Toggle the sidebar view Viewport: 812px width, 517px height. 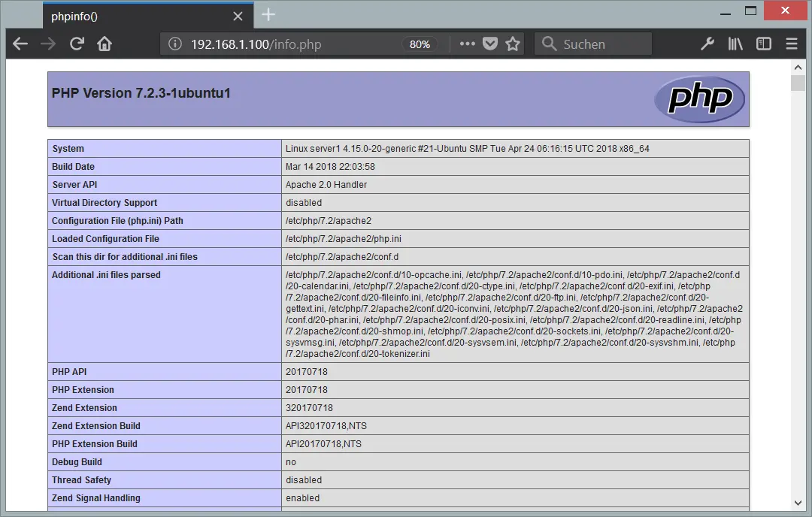click(x=763, y=44)
